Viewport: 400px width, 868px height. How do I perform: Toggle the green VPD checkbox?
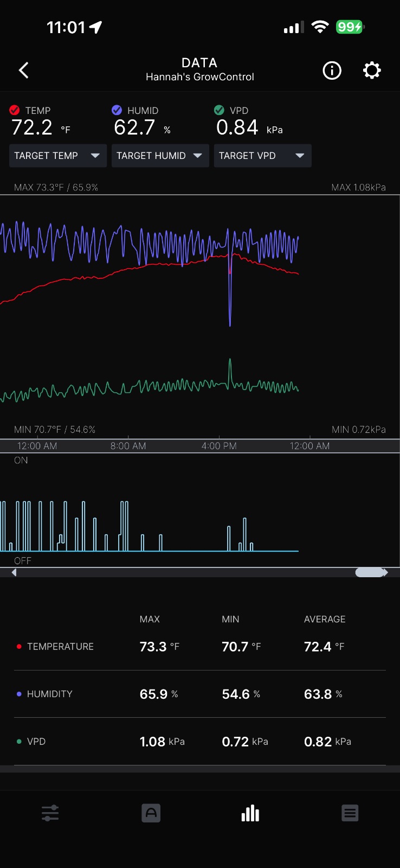point(219,110)
